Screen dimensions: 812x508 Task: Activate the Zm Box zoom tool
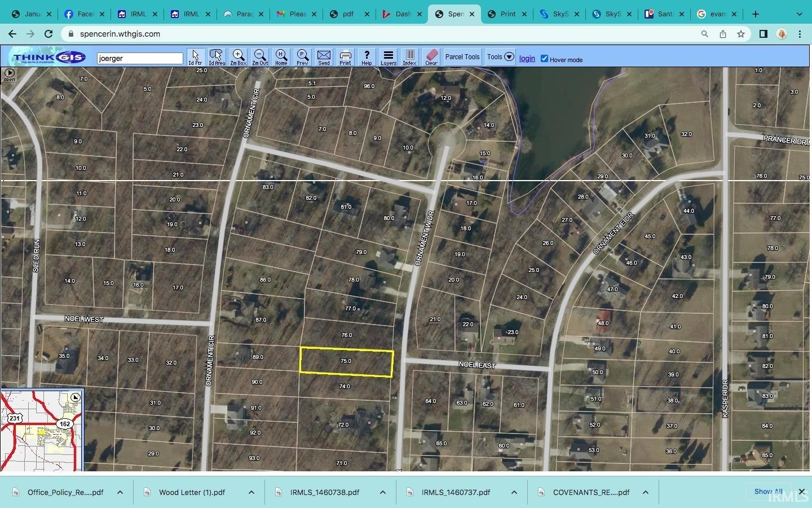(238, 57)
